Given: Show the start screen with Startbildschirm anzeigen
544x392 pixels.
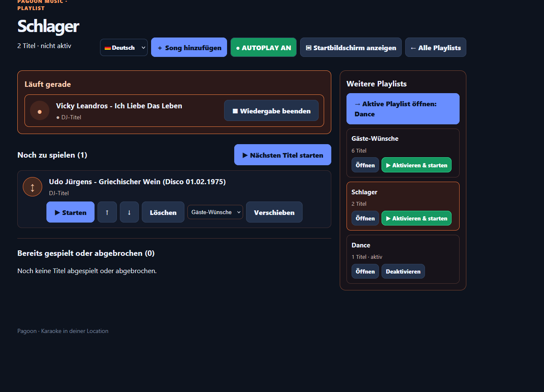Looking at the screenshot, I should pos(351,48).
